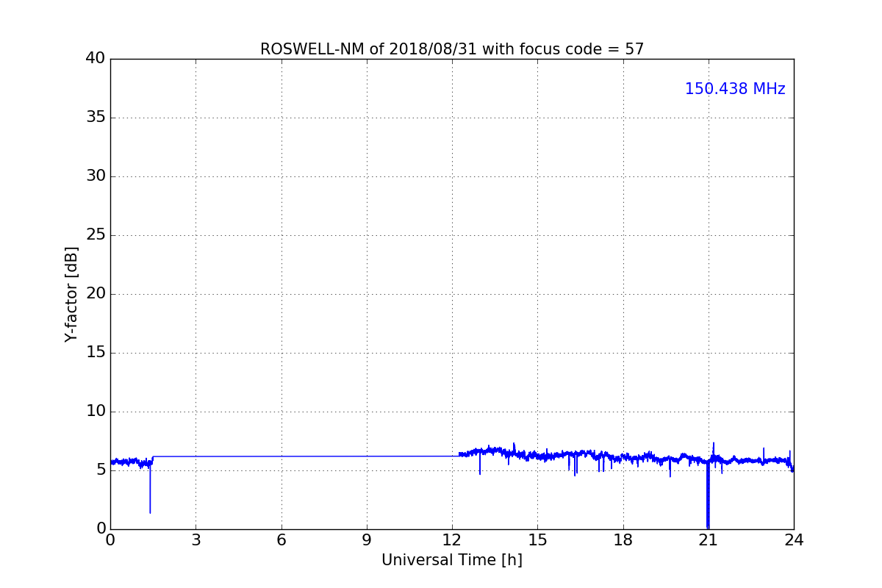Click the "Y-factor [dB]" axis label
Screen dimensions: 882x588
71,294
